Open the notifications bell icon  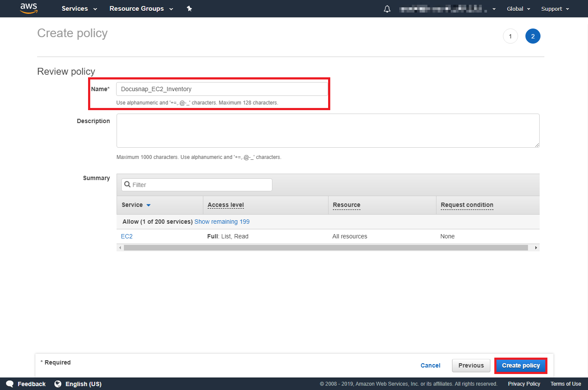coord(387,9)
